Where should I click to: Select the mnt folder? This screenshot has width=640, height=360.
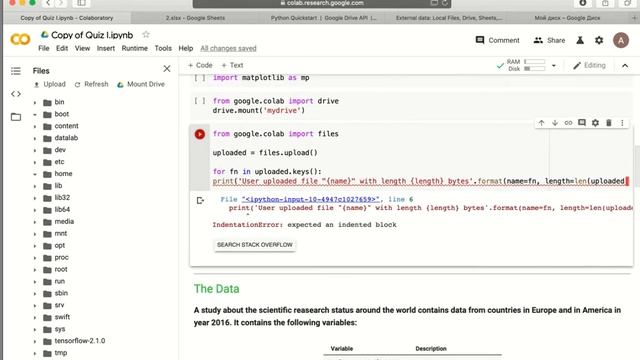(x=60, y=233)
